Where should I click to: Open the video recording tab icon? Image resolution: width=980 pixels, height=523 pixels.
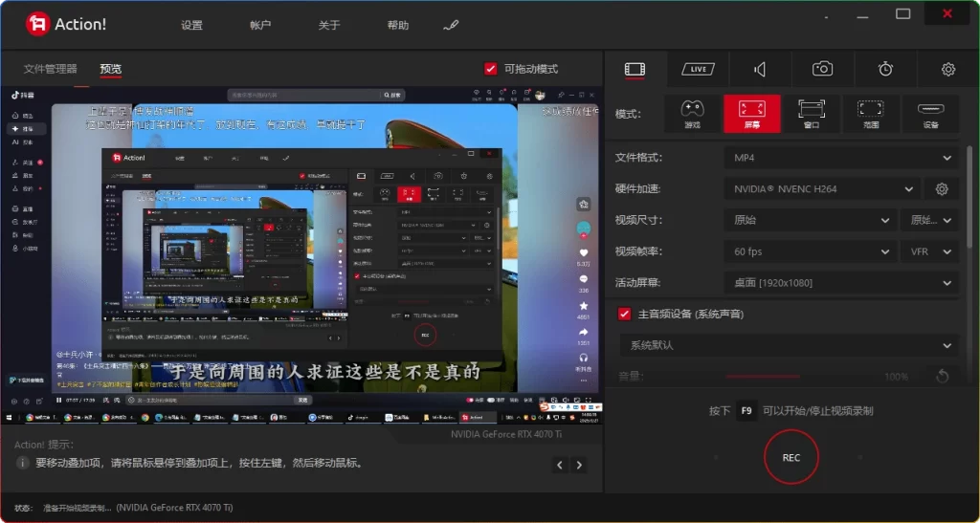click(x=635, y=69)
